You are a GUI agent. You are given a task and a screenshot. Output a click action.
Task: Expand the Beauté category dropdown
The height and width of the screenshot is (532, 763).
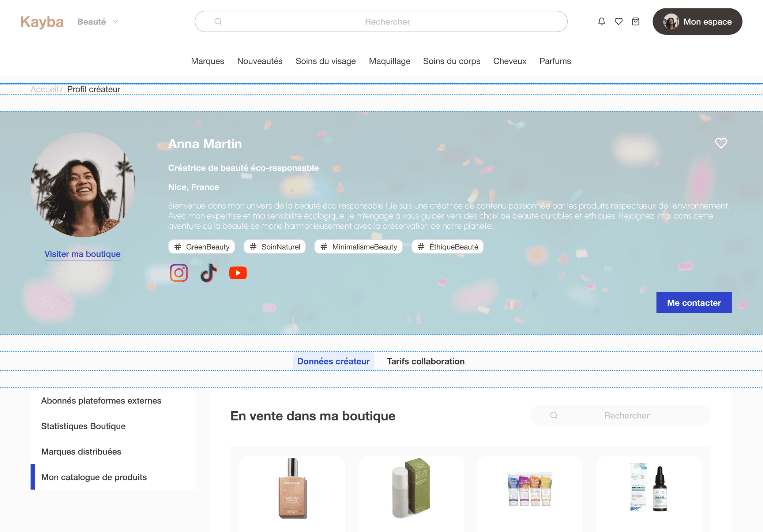(98, 21)
